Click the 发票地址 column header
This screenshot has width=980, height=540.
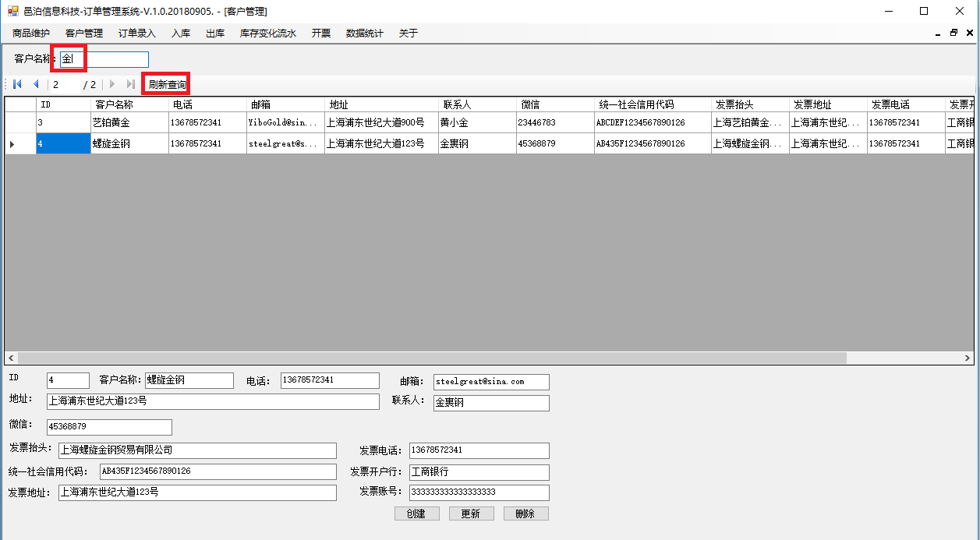point(828,104)
